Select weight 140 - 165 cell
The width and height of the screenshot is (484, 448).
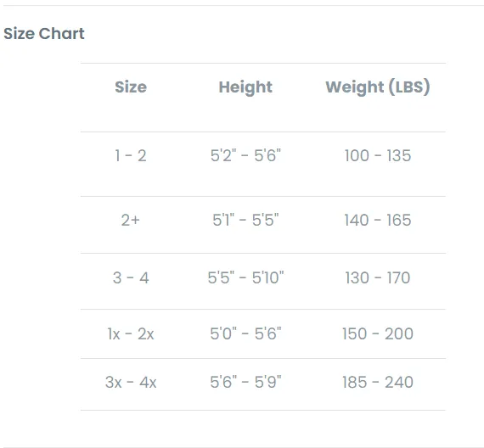[378, 220]
